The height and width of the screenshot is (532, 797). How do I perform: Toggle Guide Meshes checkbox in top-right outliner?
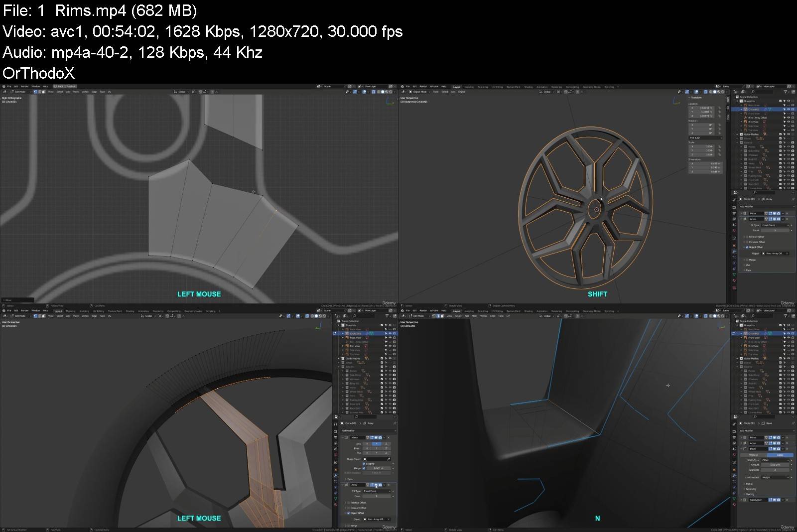click(x=780, y=134)
